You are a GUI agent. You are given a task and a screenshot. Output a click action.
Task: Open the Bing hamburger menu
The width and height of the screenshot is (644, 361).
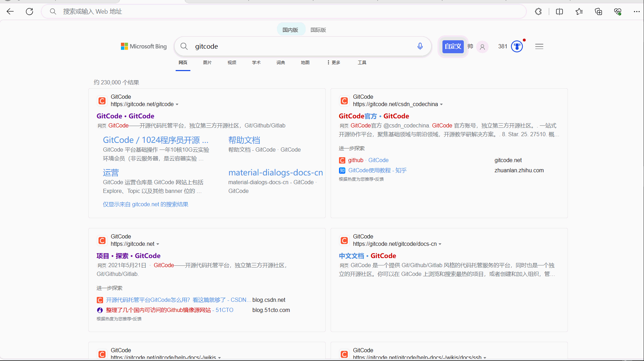pyautogui.click(x=539, y=46)
